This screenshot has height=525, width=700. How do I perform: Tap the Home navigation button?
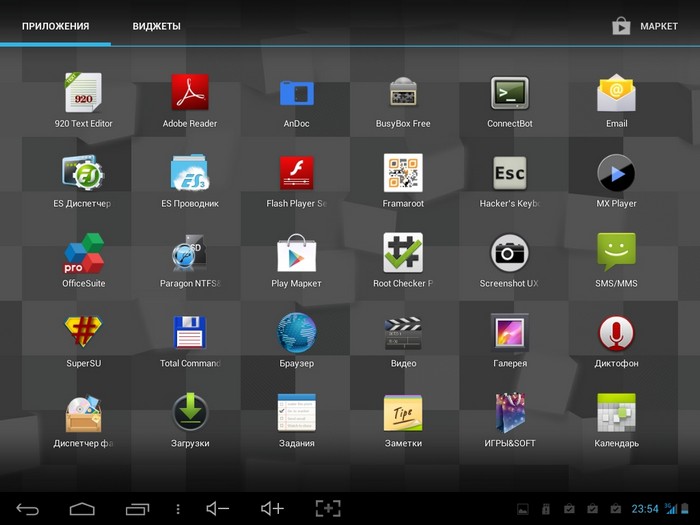[82, 509]
